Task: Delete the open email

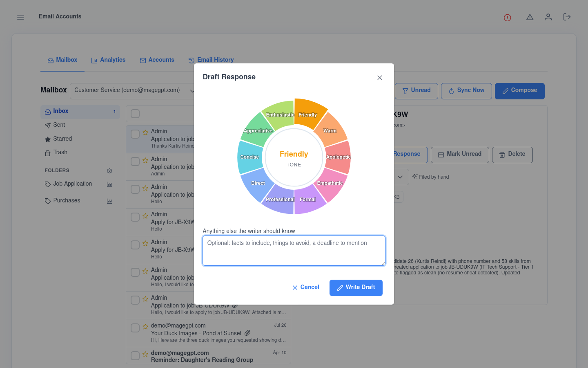Action: (x=512, y=155)
